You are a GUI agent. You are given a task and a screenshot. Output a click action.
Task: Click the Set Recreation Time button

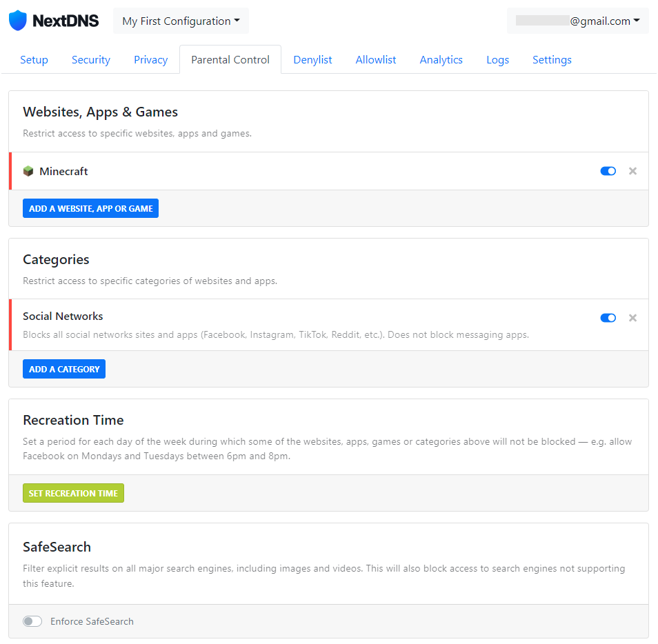(73, 493)
